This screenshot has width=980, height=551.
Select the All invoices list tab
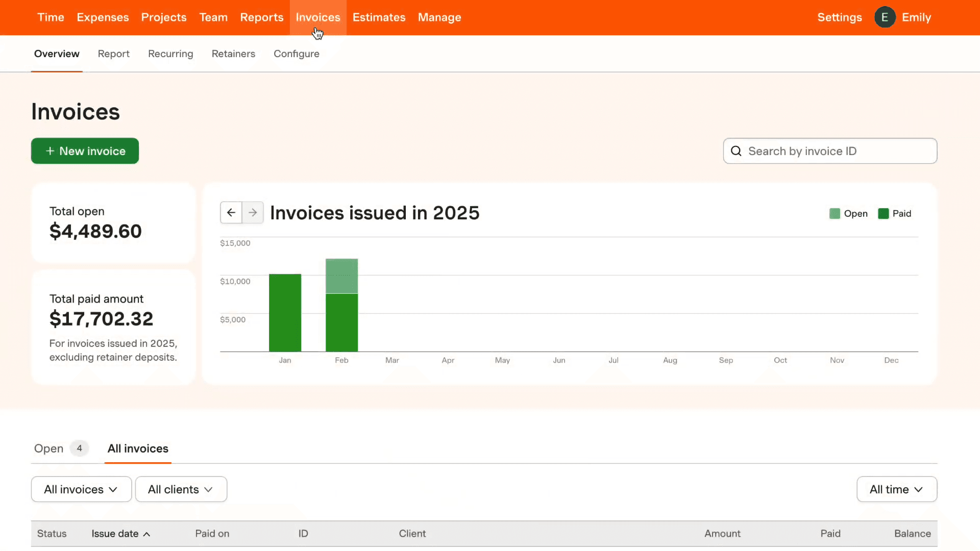[x=138, y=448]
